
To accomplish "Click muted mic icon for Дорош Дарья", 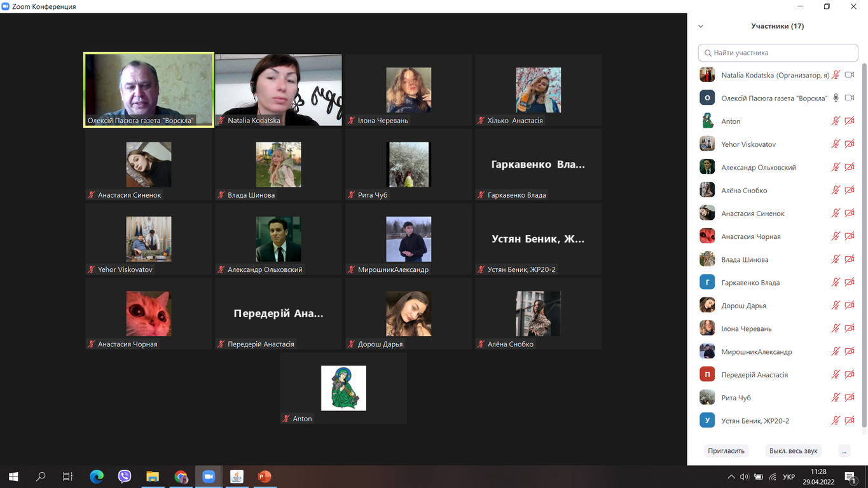I will point(836,306).
